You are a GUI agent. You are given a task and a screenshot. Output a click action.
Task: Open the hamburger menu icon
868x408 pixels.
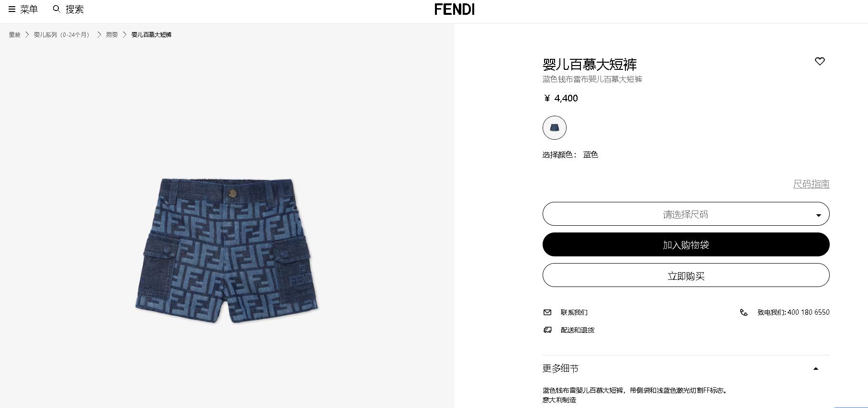tap(12, 9)
